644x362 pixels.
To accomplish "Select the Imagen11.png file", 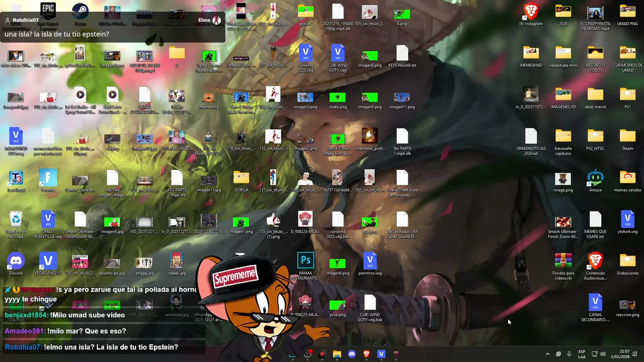I will pos(402,99).
